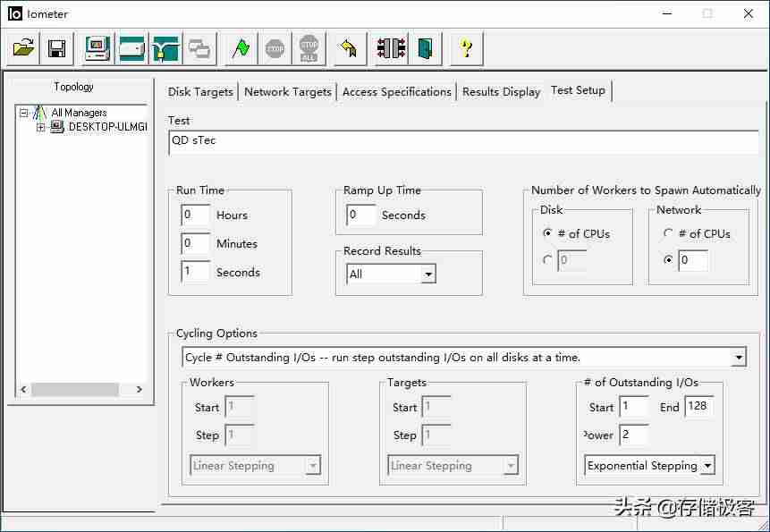Open the Access Specifications tab
The height and width of the screenshot is (532, 770).
coord(397,92)
